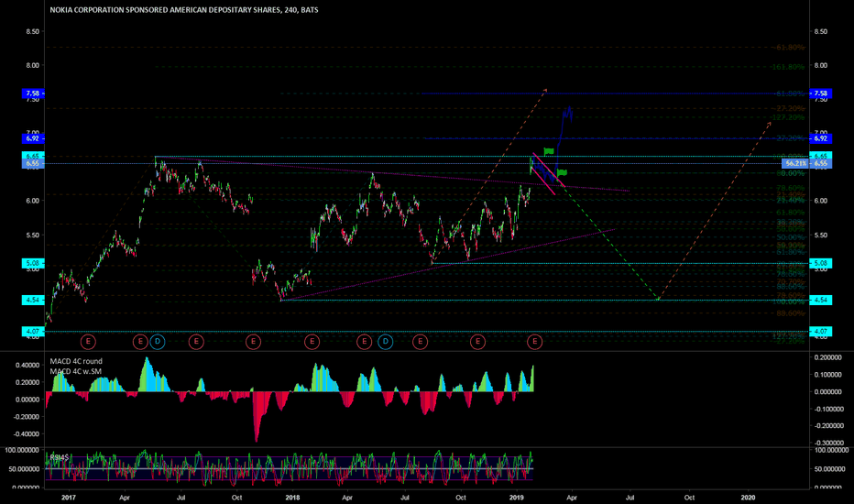The image size is (854, 504).
Task: Click the second dividend marker D near June 2018
Action: click(385, 342)
